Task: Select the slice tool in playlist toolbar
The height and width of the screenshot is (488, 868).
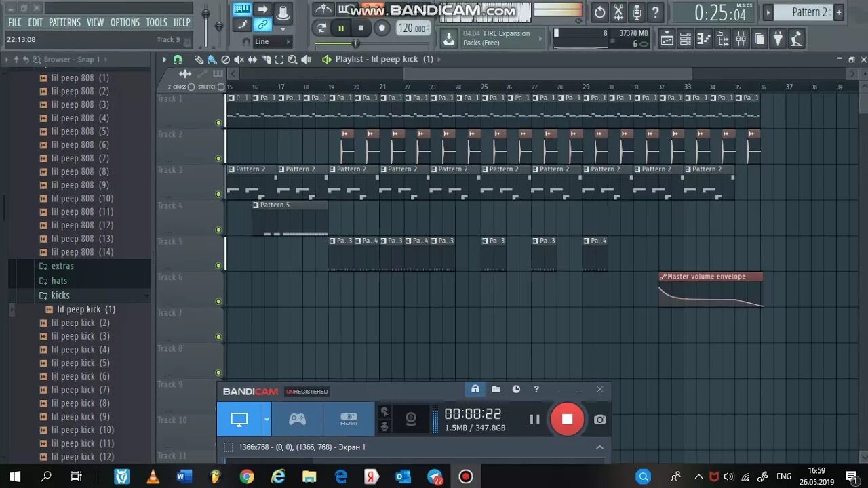Action: [x=266, y=60]
